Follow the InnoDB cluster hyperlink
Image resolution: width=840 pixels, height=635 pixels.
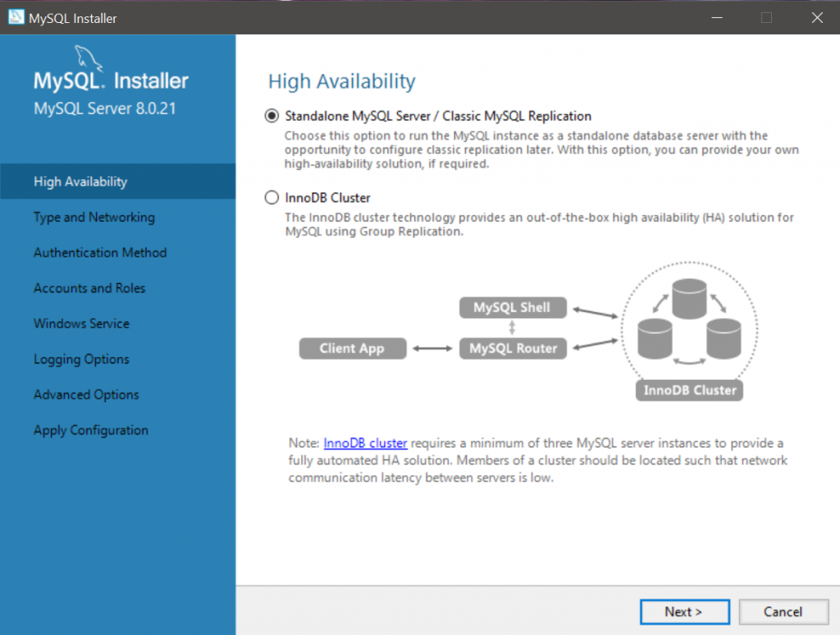pyautogui.click(x=365, y=443)
